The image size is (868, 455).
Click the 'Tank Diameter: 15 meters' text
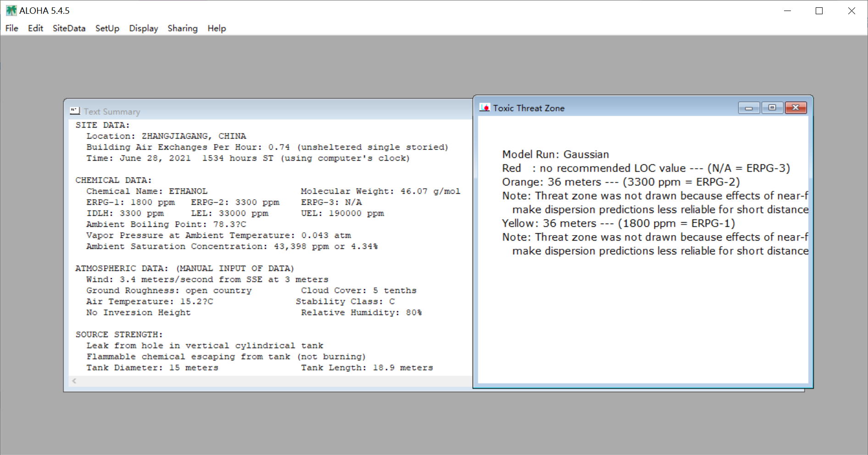pos(152,367)
